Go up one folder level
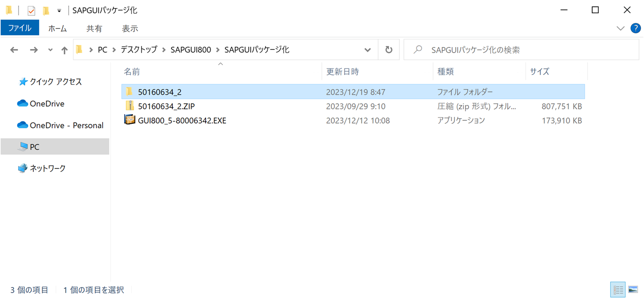 coord(64,50)
